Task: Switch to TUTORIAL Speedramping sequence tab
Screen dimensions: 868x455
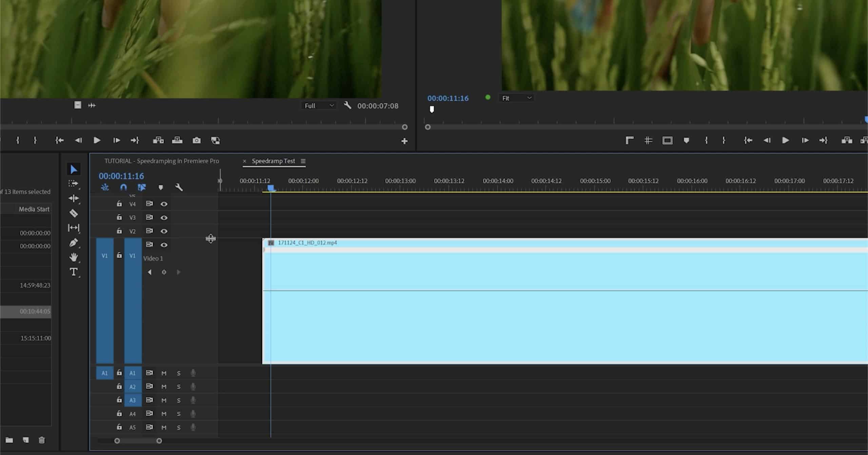Action: tap(162, 161)
